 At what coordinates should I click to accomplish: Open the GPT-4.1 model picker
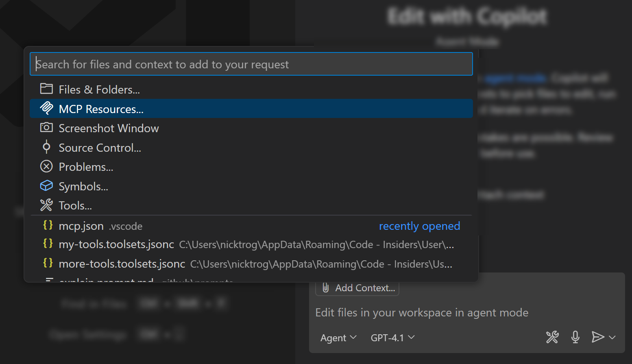(392, 338)
